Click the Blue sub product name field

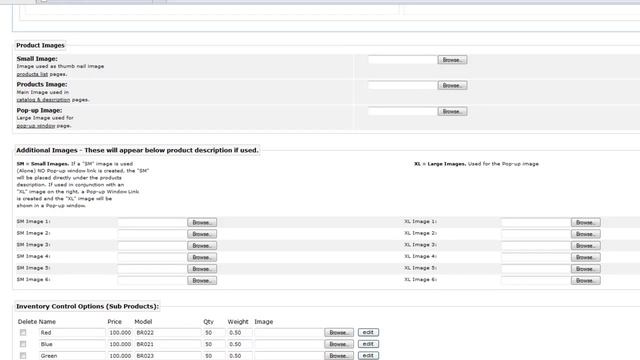(72, 344)
